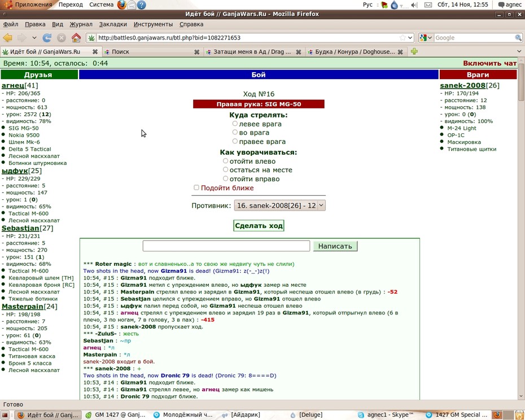Go back with the Firefox back arrow
This screenshot has height=420, width=525.
(x=7, y=38)
